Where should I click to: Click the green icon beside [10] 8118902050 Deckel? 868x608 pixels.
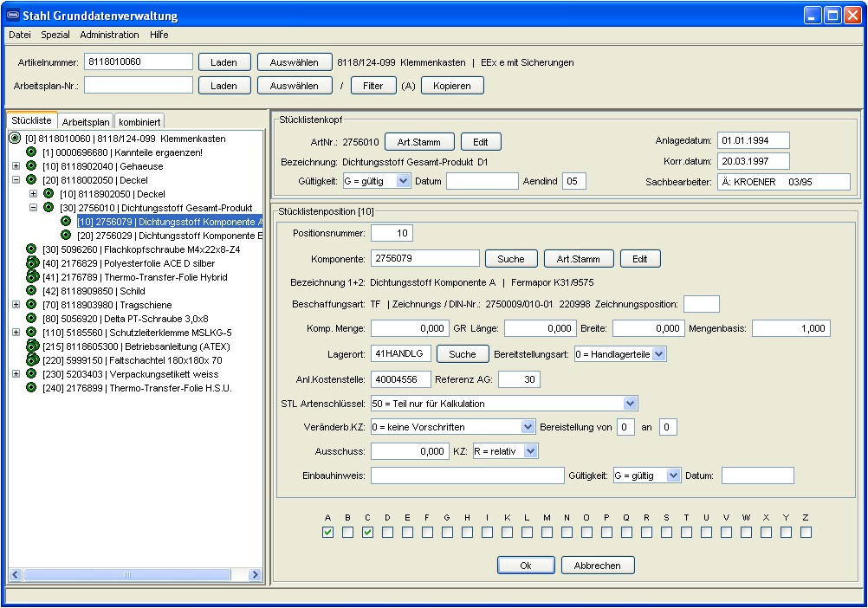point(49,194)
